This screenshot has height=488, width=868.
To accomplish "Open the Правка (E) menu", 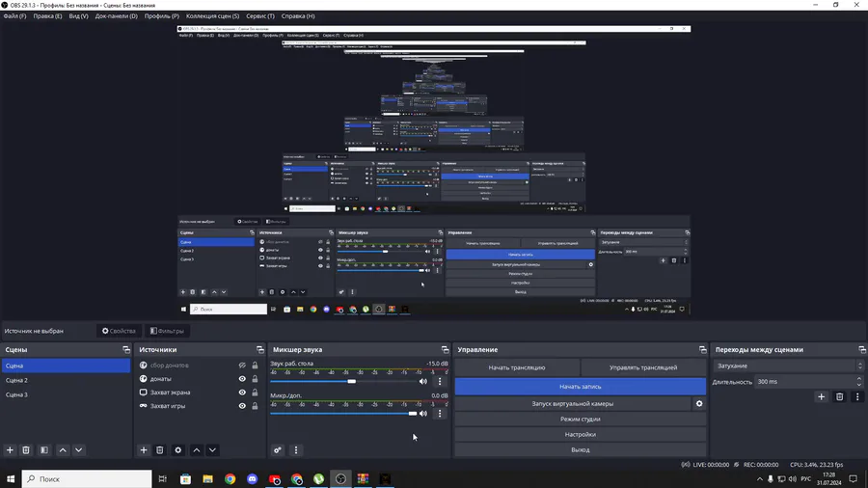I will point(47,16).
